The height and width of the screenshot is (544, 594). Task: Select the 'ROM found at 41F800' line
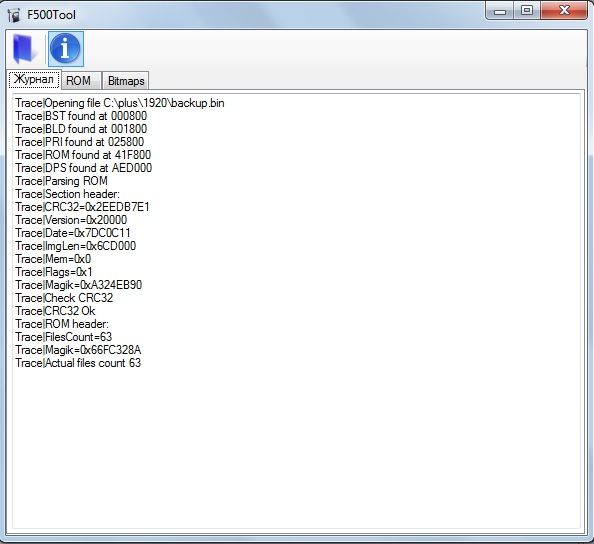(83, 155)
